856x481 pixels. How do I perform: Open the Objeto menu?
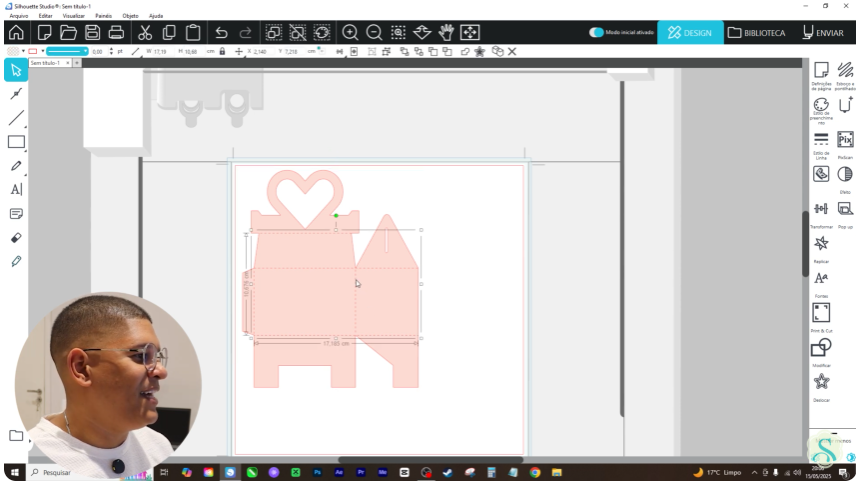pyautogui.click(x=130, y=16)
